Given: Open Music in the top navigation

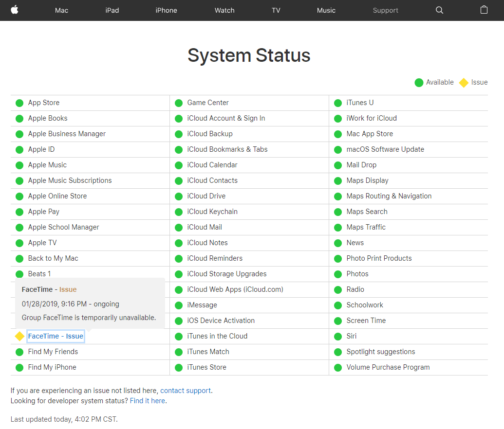Looking at the screenshot, I should pyautogui.click(x=326, y=10).
